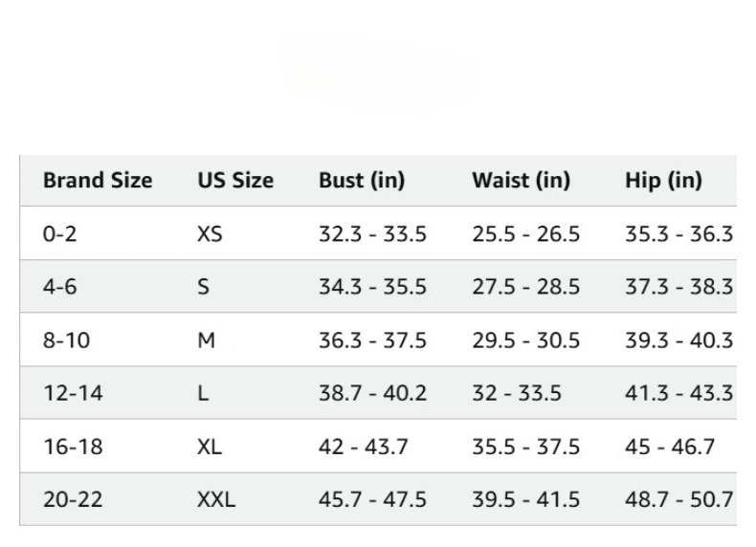Click bust value 32.3 - 33.5
The height and width of the screenshot is (547, 756).
click(372, 233)
